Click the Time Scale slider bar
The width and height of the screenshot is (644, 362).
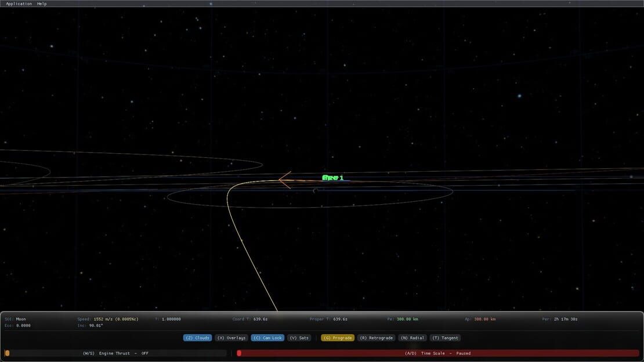[x=438, y=353]
